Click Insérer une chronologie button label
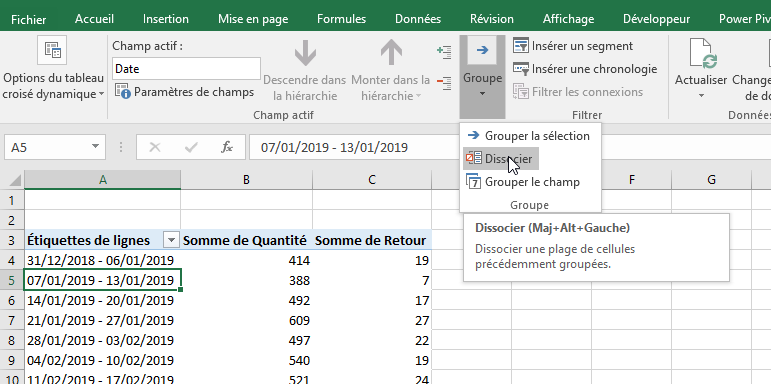 coord(594,69)
